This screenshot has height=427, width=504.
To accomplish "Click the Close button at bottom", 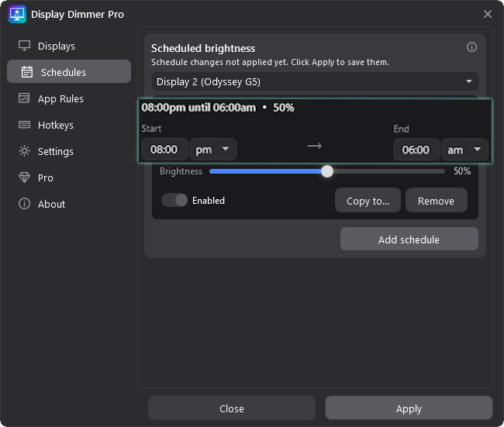I will [231, 408].
